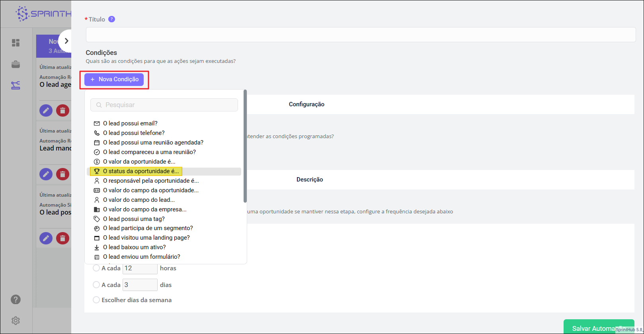Click the Título help tooltip icon
The width and height of the screenshot is (644, 334).
(112, 19)
